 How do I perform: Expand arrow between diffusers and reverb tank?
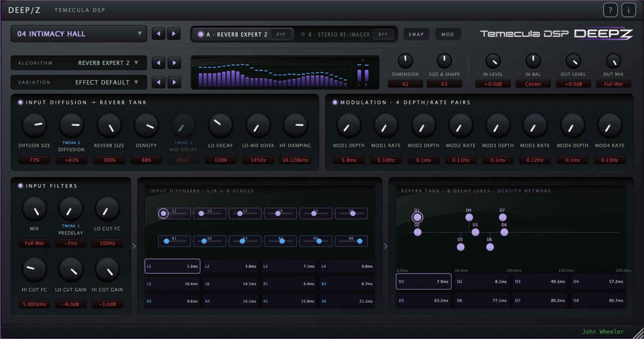pyautogui.click(x=385, y=246)
